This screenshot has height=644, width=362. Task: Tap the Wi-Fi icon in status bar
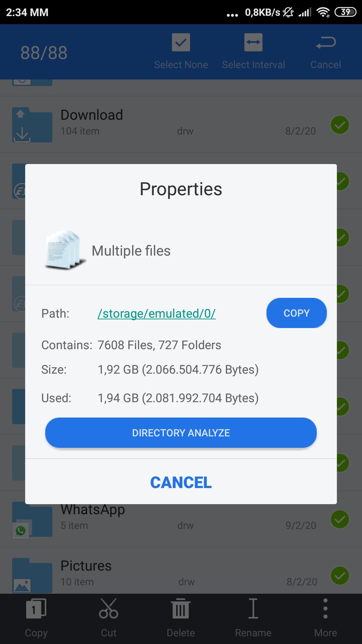(323, 12)
